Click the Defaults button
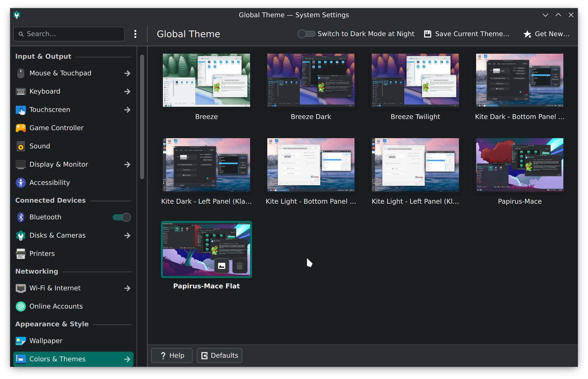This screenshot has width=588, height=379. coord(219,355)
